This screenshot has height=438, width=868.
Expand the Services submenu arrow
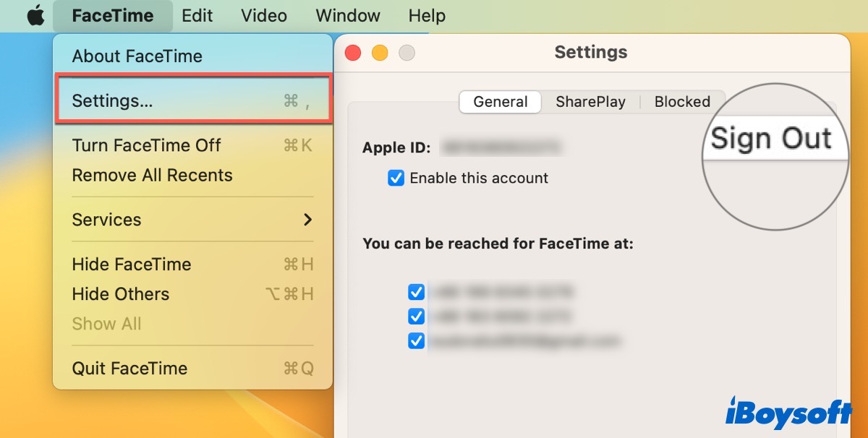[x=308, y=220]
